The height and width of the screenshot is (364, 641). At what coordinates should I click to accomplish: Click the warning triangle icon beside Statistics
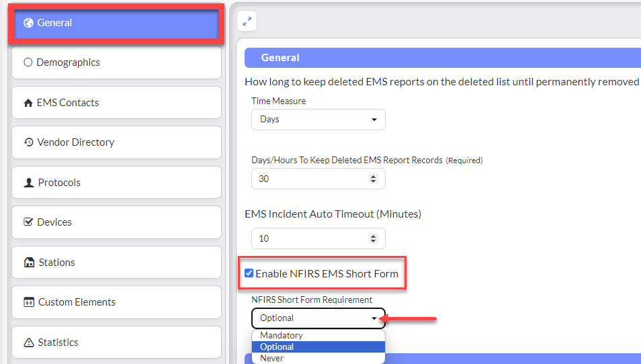pos(29,343)
